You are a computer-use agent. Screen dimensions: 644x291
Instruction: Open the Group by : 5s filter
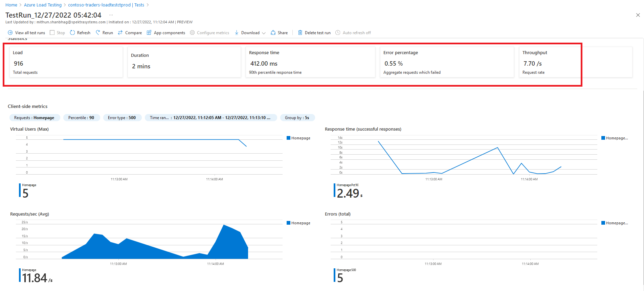[297, 118]
